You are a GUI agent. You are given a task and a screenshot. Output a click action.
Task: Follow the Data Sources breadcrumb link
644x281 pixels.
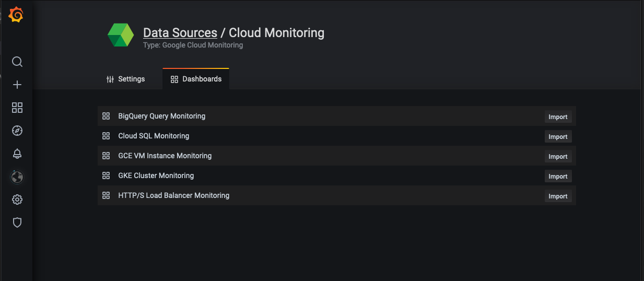(180, 33)
